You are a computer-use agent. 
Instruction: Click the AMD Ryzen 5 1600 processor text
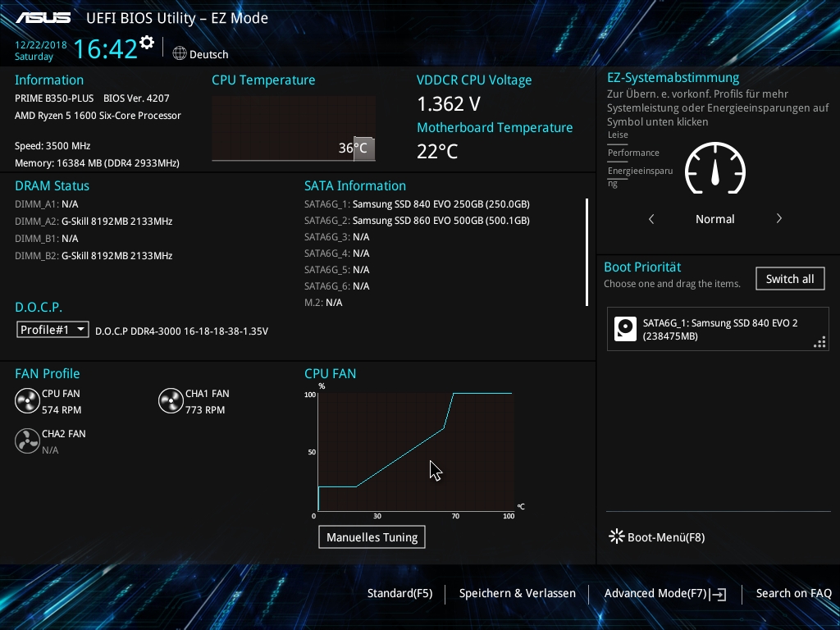click(98, 116)
